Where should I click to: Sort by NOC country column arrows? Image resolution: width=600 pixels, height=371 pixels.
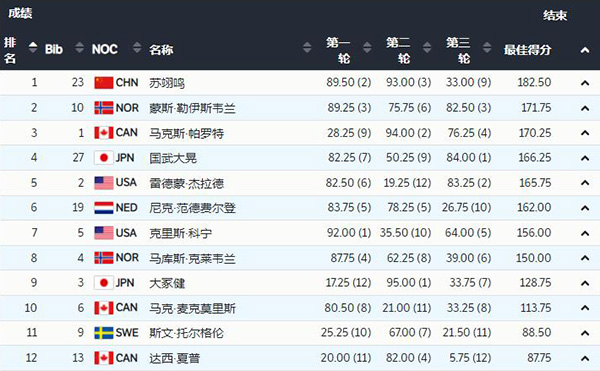pyautogui.click(x=137, y=47)
